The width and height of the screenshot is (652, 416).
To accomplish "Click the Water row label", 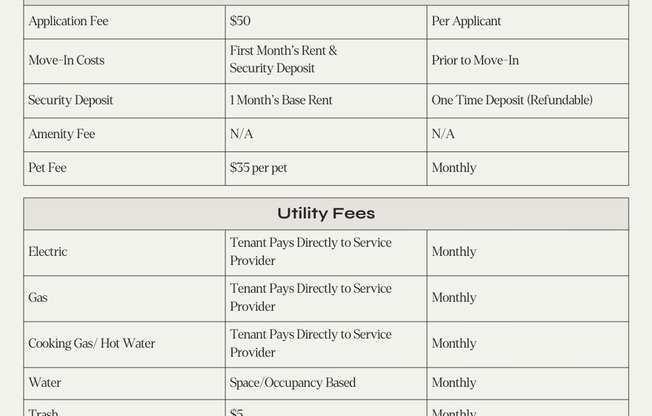I will coord(45,383).
